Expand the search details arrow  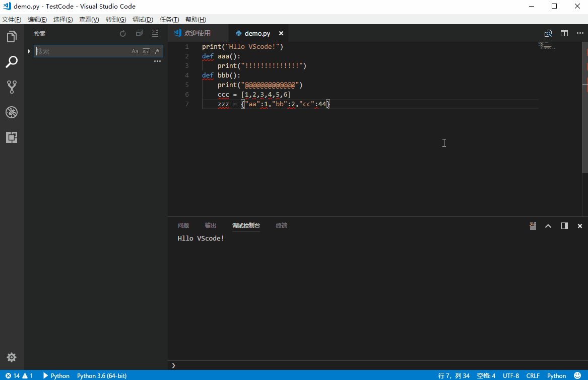point(29,51)
